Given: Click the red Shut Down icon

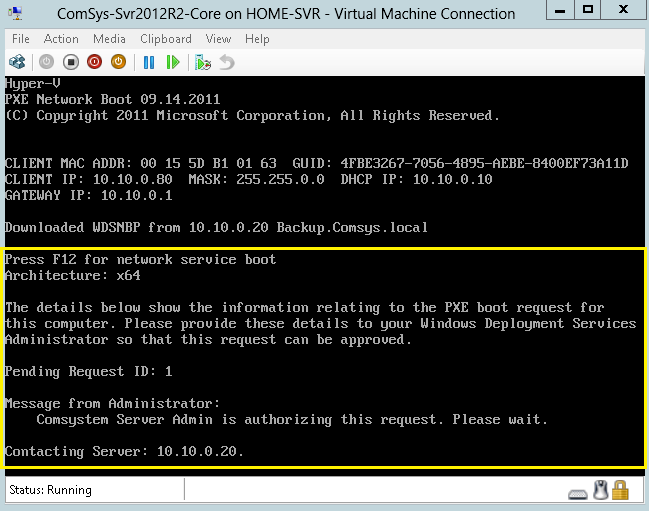Looking at the screenshot, I should (x=95, y=62).
